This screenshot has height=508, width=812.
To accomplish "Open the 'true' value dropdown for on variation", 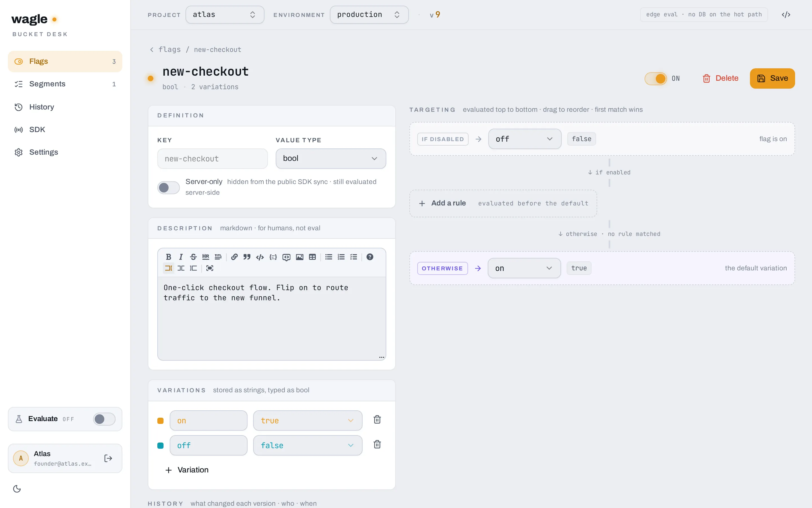I will 308,421.
